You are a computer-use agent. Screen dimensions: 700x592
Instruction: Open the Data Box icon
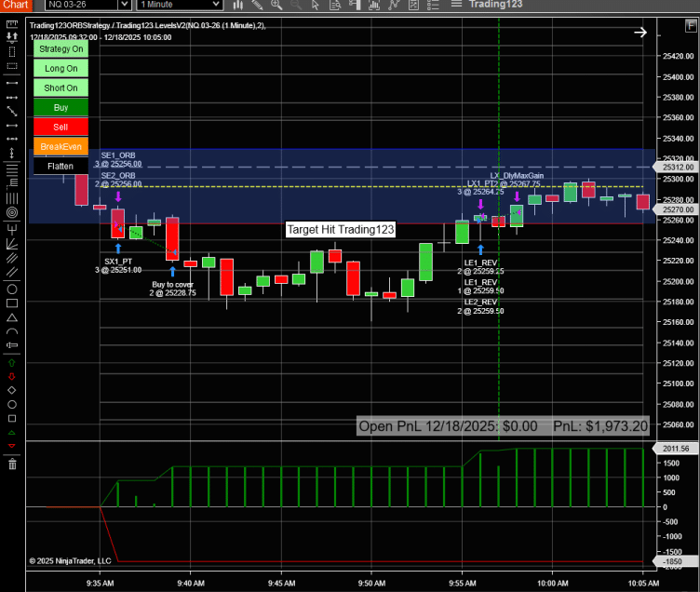335,5
